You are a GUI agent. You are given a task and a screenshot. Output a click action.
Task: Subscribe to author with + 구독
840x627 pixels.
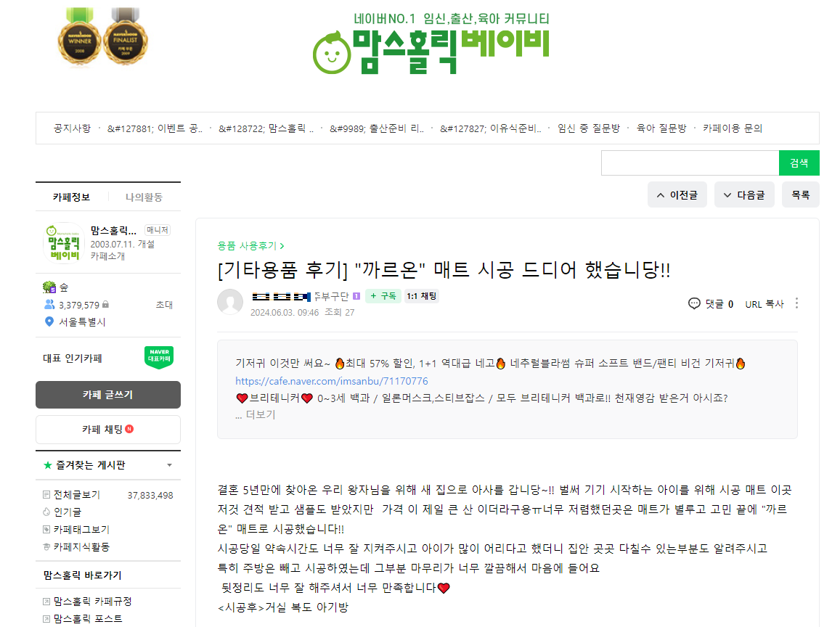click(383, 296)
